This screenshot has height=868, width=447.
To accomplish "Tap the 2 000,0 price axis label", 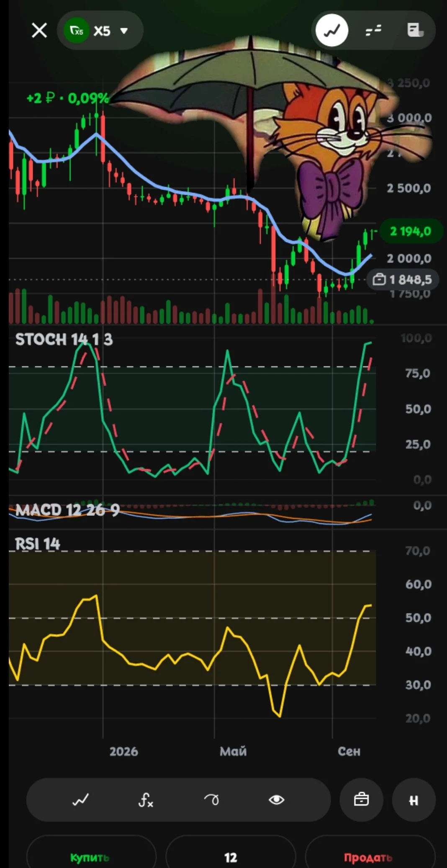I will click(409, 258).
